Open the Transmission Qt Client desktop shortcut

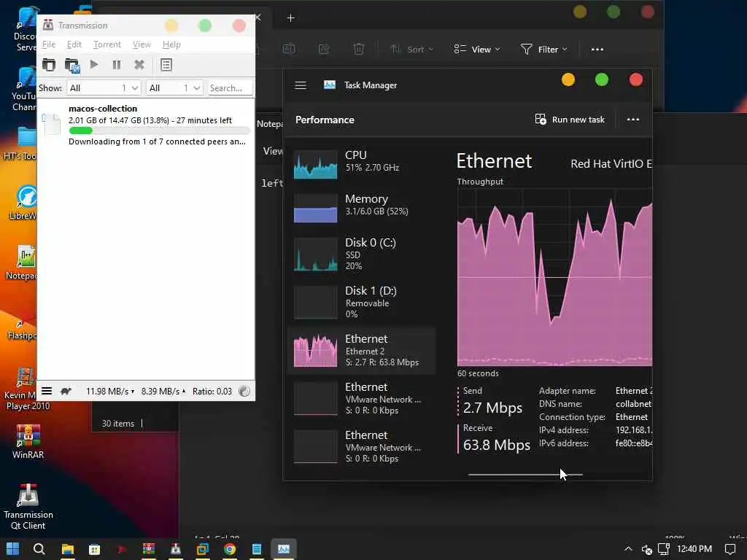pyautogui.click(x=28, y=507)
